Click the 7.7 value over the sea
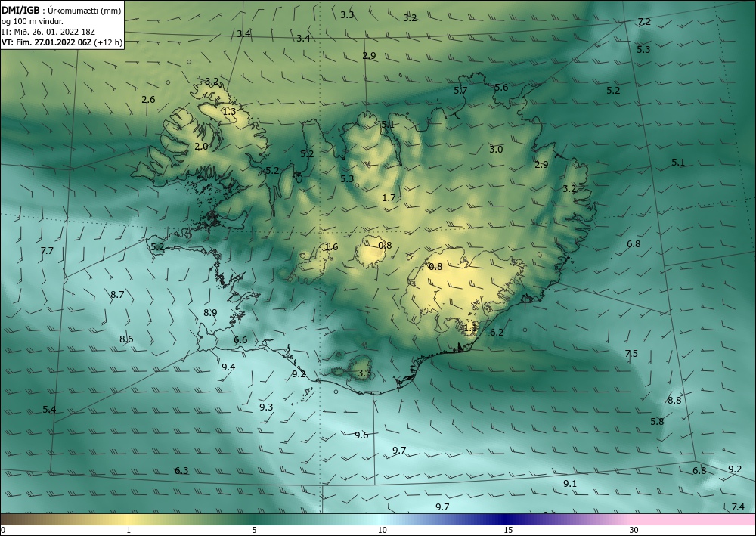756x536 pixels. (x=47, y=251)
